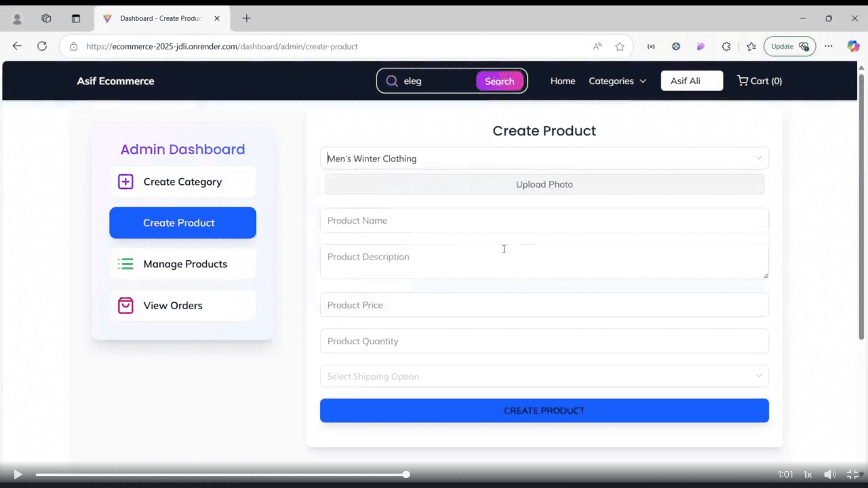Image resolution: width=868 pixels, height=488 pixels.
Task: Click the CREATE PRODUCT submit button
Action: [544, 411]
